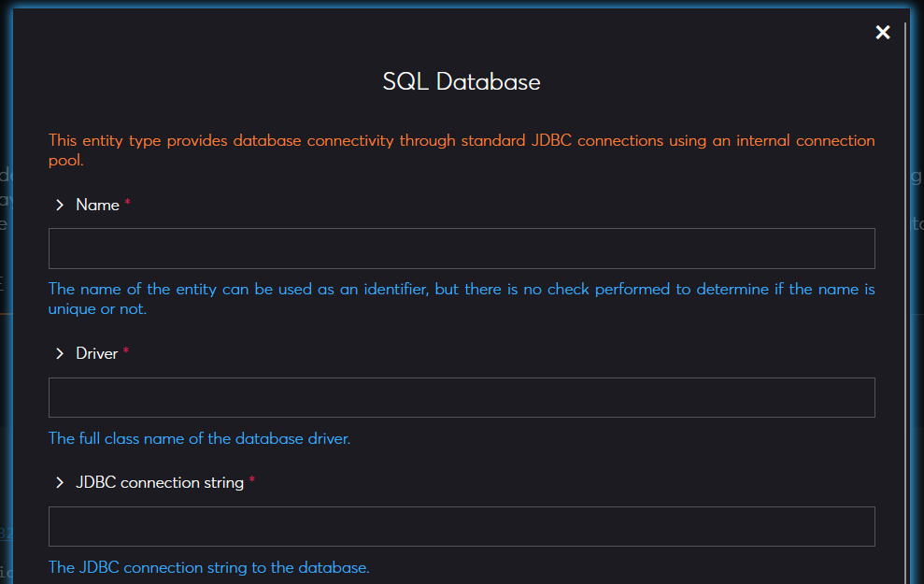Click the red asterisk next to Name
Image resolution: width=924 pixels, height=584 pixels.
127,204
